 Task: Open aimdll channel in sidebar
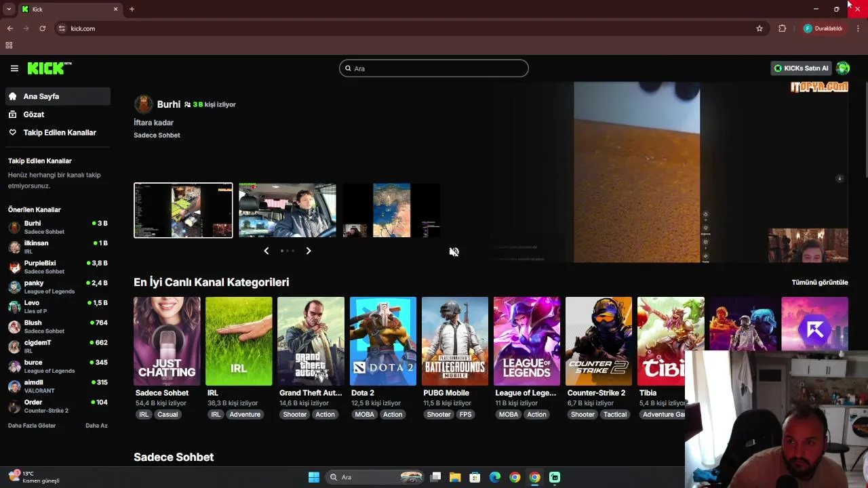(58, 386)
